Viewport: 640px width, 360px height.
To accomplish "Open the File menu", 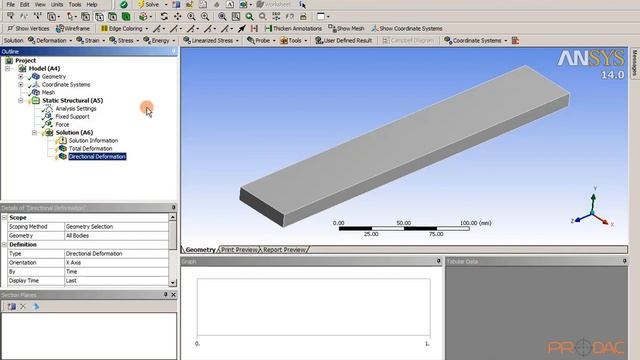I will click(x=11, y=4).
